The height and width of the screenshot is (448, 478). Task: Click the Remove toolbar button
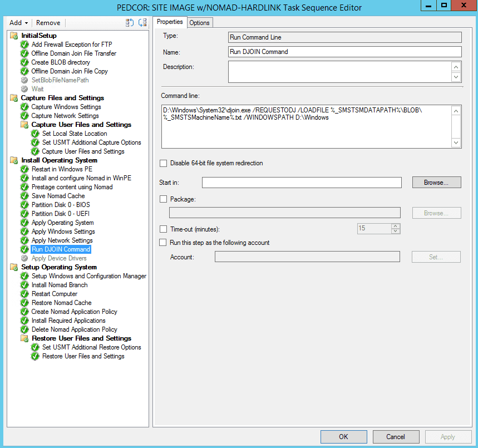[48, 23]
